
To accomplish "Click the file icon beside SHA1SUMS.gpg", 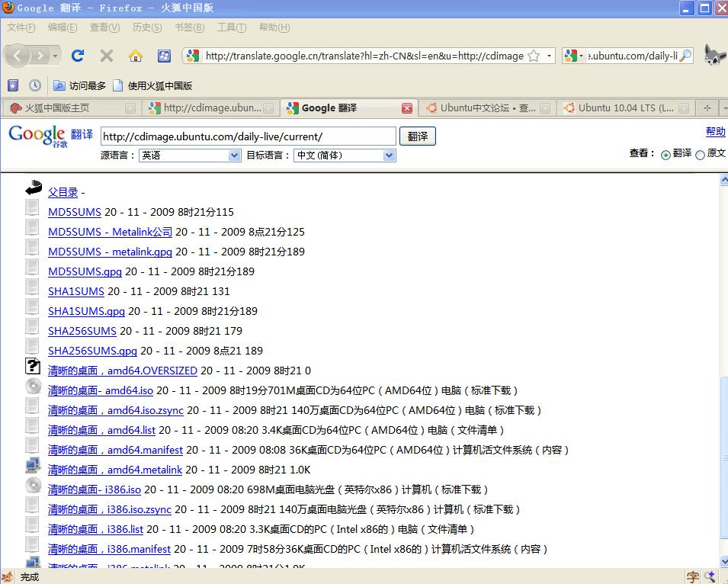I will (x=32, y=306).
